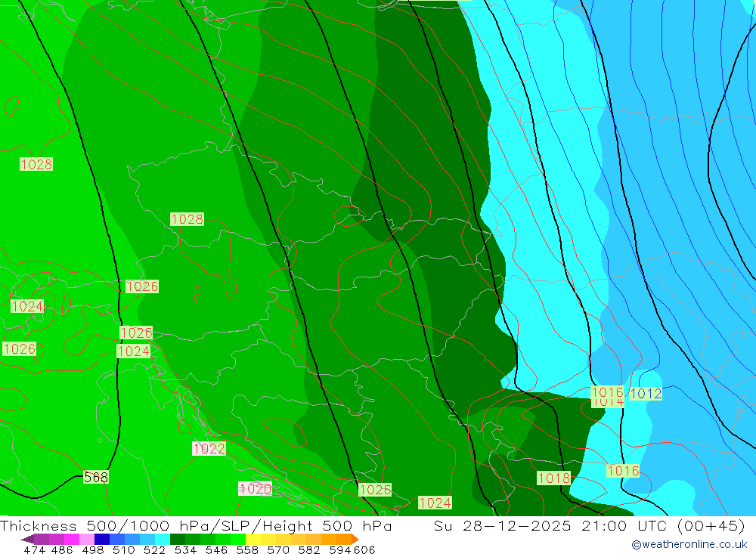This screenshot has height=554, width=756.
Task: Click the legend value 546
Action: pos(216,549)
